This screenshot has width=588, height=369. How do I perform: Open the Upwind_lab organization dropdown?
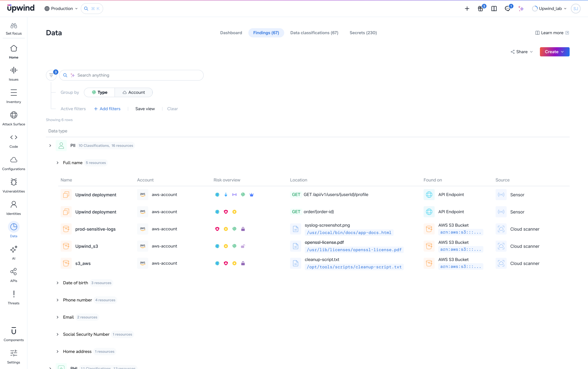pos(549,9)
